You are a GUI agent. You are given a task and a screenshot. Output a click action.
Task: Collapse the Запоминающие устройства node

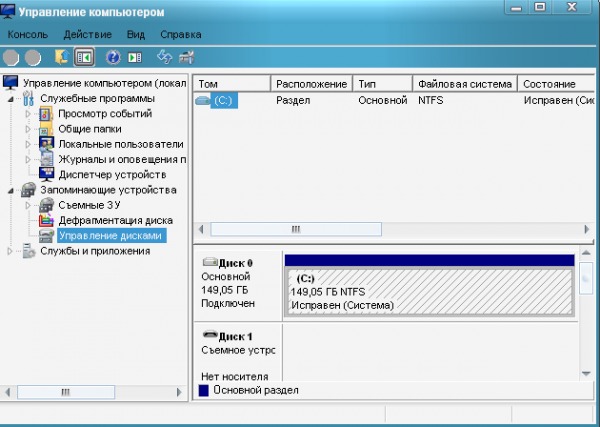[11, 191]
